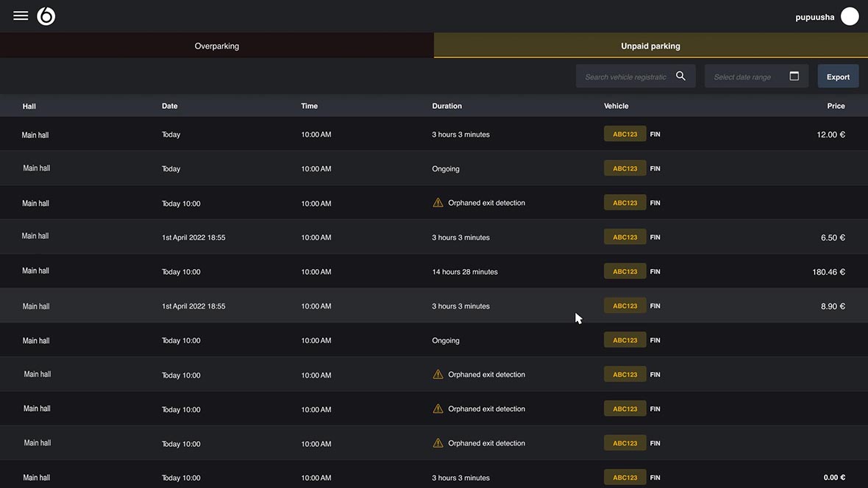Click the Export button
The height and width of the screenshot is (488, 868).
click(x=838, y=76)
